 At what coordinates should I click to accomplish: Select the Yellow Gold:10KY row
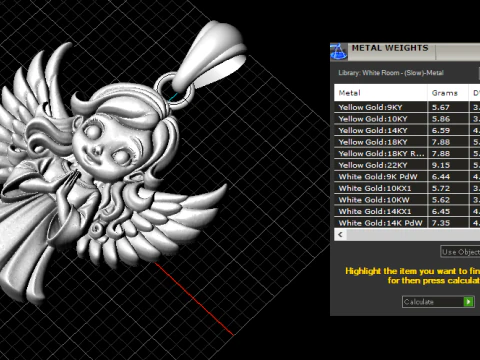click(x=407, y=119)
